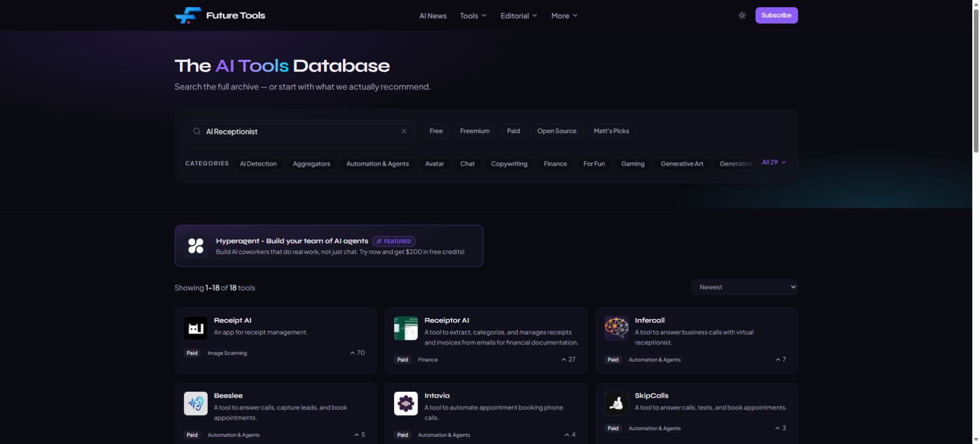This screenshot has height=444, width=980.
Task: Click the Paid badge on Infercall
Action: (613, 360)
